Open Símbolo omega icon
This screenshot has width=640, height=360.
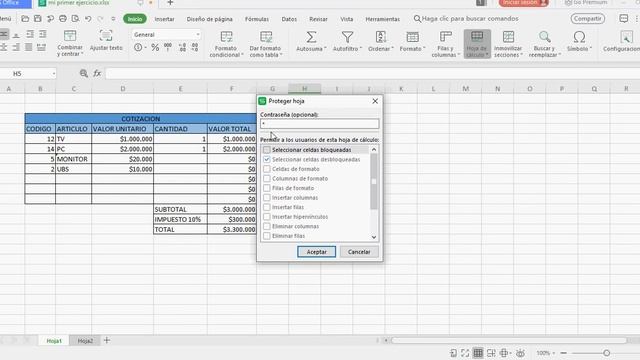579,38
